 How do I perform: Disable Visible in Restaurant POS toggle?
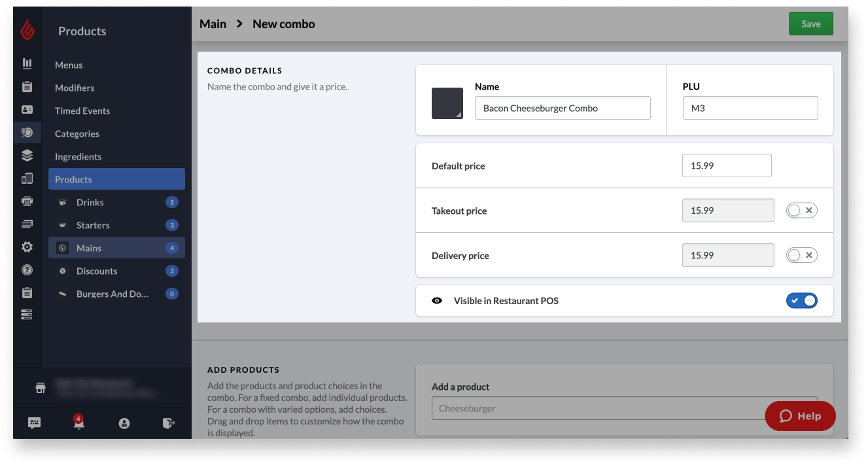click(x=802, y=300)
